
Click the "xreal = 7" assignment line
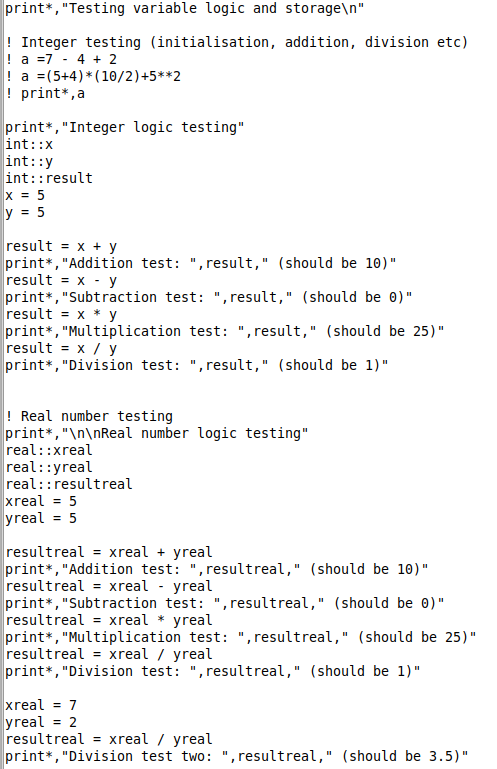[x=41, y=705]
